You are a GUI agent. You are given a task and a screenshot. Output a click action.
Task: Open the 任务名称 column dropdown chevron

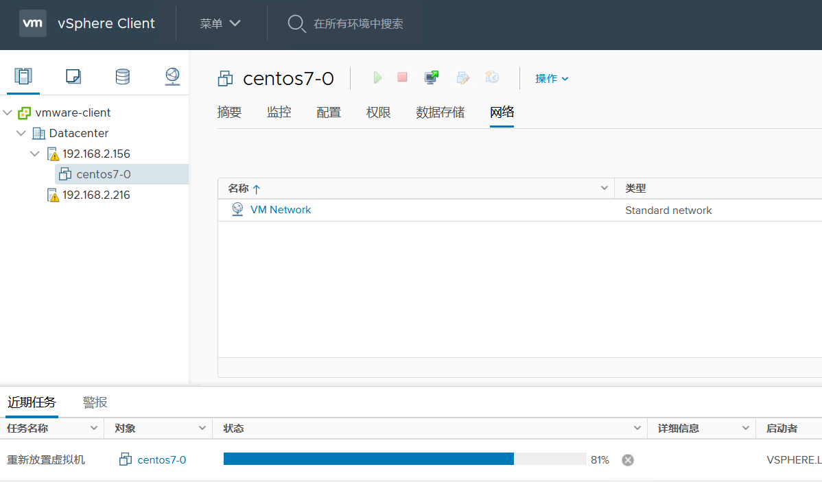[x=94, y=428]
